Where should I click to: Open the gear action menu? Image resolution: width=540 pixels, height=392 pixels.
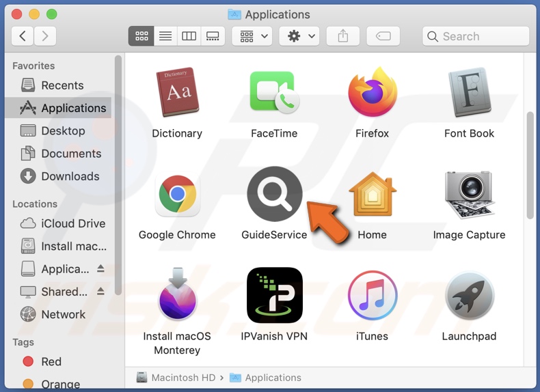(x=299, y=36)
